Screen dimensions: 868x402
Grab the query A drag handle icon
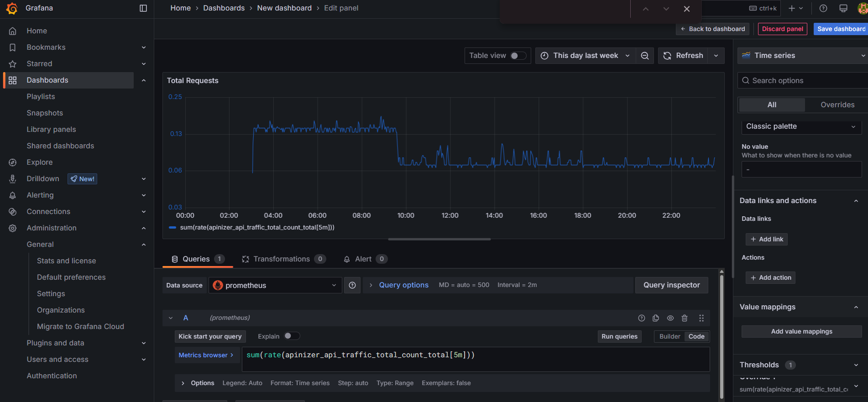(x=701, y=318)
